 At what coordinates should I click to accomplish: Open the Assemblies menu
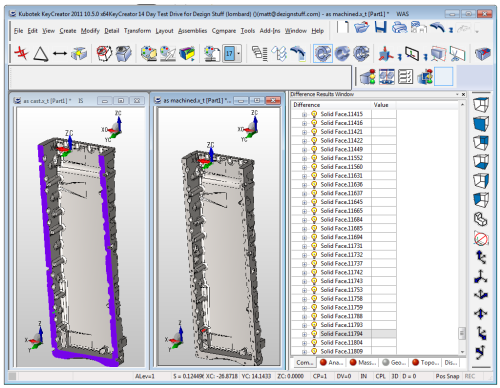192,31
